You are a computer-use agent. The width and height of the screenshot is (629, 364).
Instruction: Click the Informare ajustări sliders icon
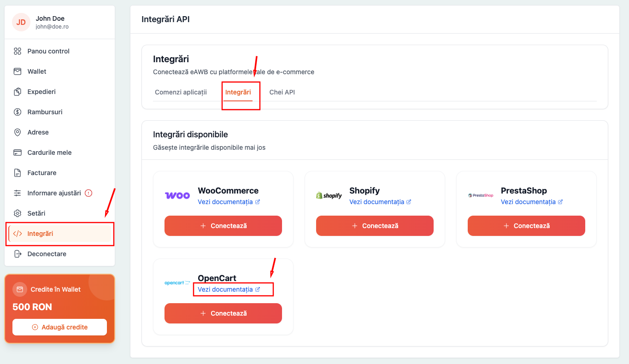click(18, 193)
